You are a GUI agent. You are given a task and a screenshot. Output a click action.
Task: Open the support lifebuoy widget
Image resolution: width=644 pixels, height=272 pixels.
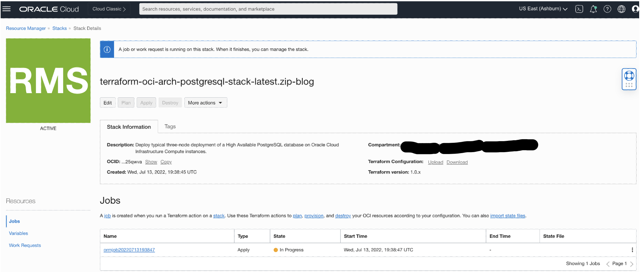(x=629, y=79)
